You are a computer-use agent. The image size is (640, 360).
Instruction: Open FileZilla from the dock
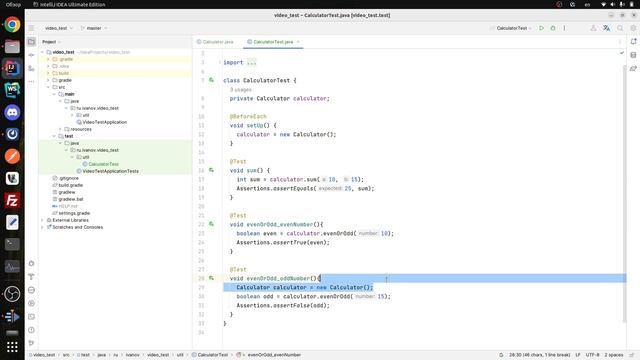tap(12, 200)
